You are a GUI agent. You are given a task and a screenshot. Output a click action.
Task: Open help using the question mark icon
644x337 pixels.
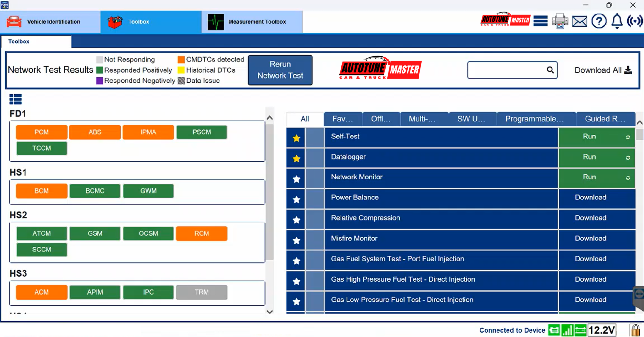click(x=599, y=21)
